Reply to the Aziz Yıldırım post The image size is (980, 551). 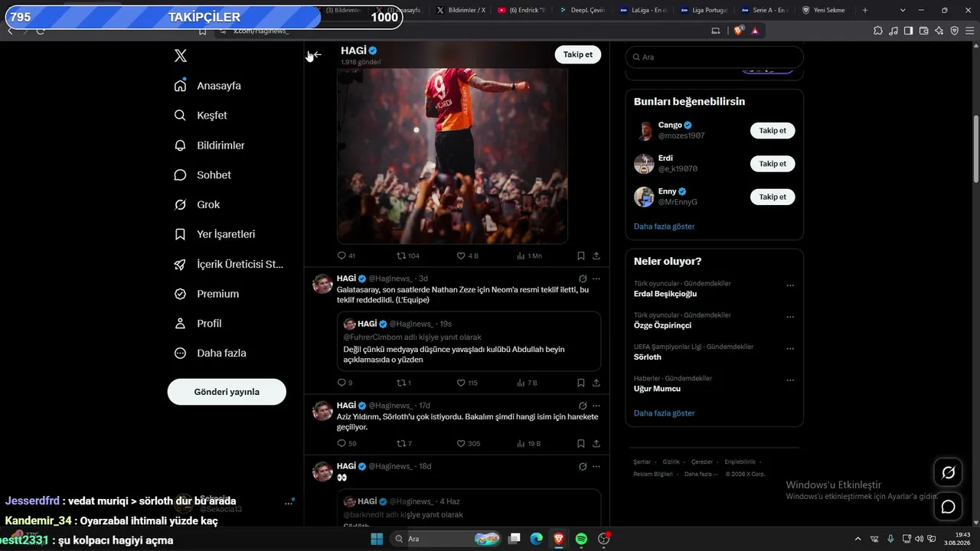346,444
